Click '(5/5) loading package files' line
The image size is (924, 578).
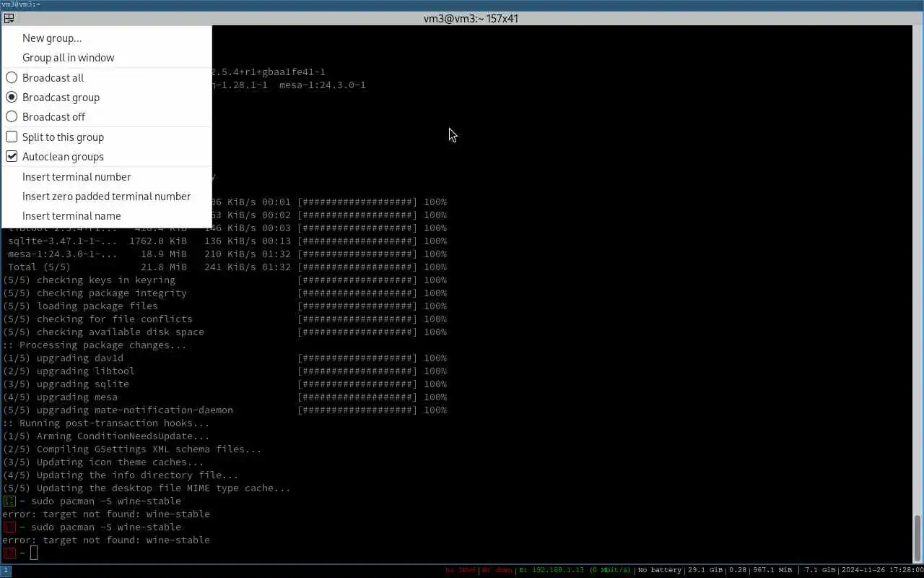click(x=80, y=306)
